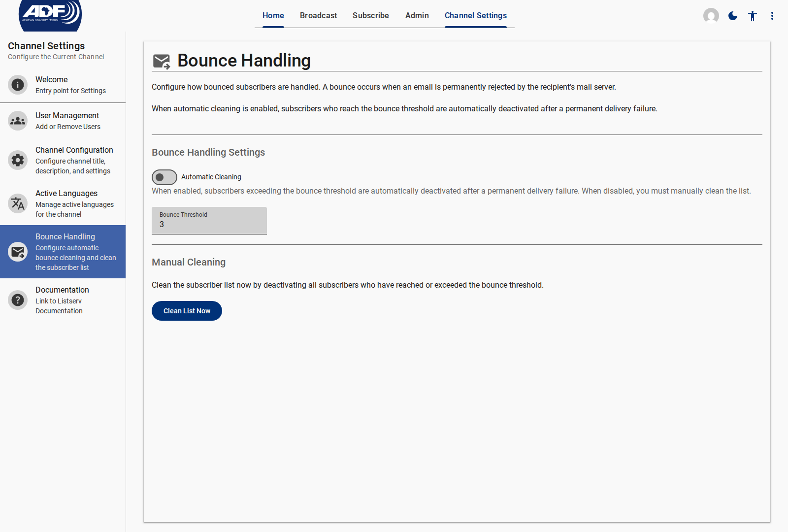788x532 pixels.
Task: Click the User Management people icon
Action: pyautogui.click(x=18, y=121)
